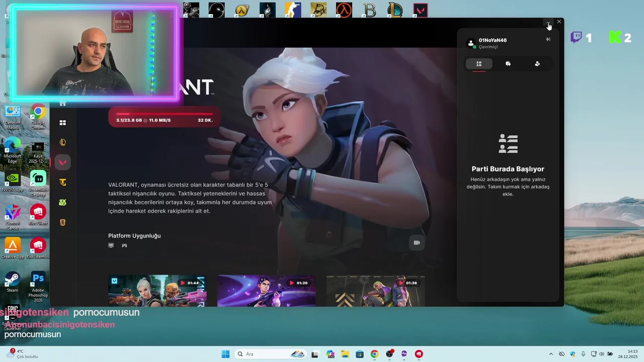Open Steam desktop shortcut

tap(13, 282)
